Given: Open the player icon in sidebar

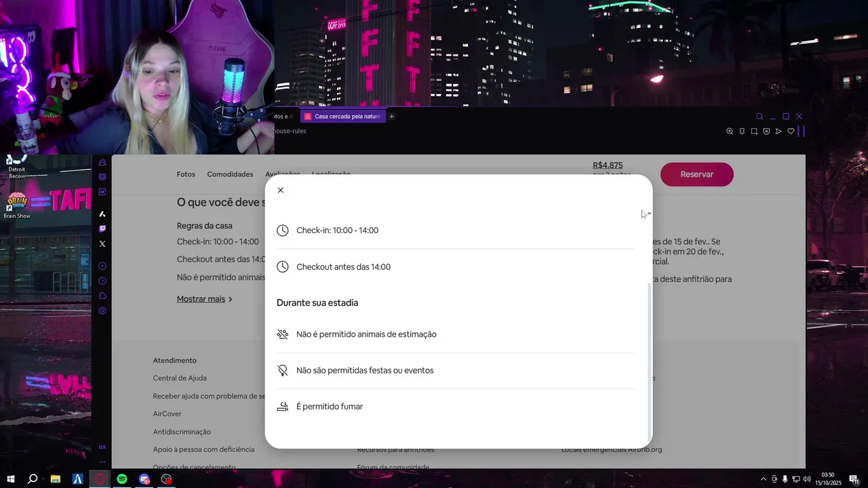Looking at the screenshot, I should click(x=102, y=266).
